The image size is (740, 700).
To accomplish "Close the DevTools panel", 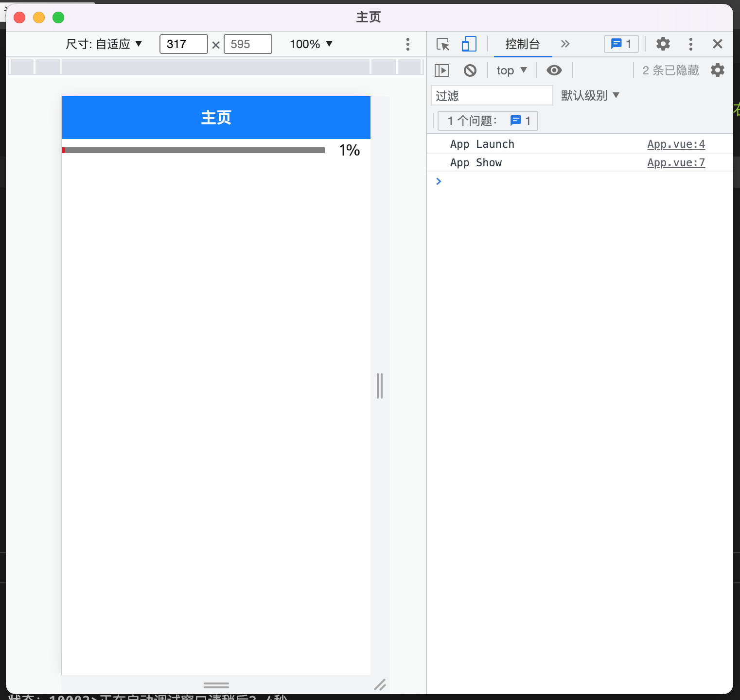I will coord(717,44).
